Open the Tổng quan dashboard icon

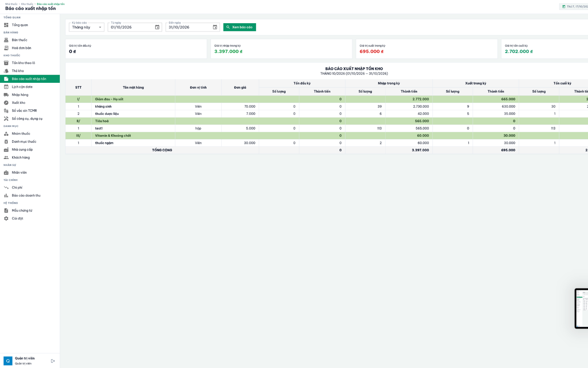6,25
